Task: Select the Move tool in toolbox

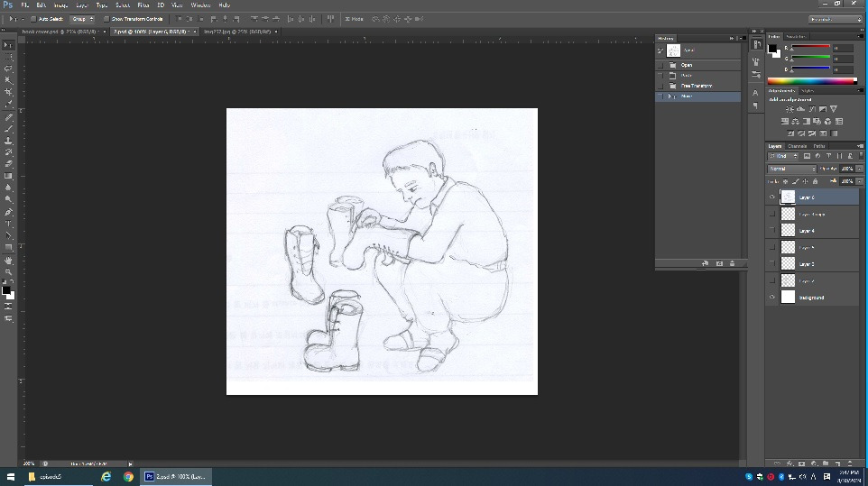Action: pos(8,45)
